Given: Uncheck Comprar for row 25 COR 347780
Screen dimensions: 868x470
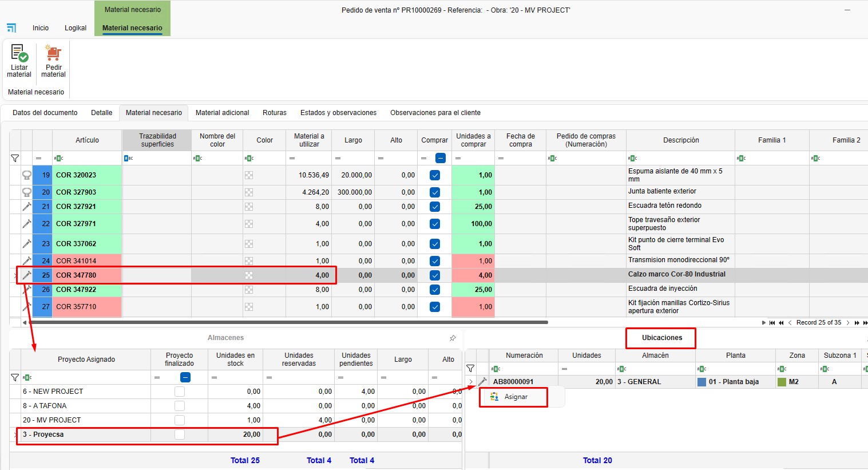Looking at the screenshot, I should pyautogui.click(x=435, y=275).
